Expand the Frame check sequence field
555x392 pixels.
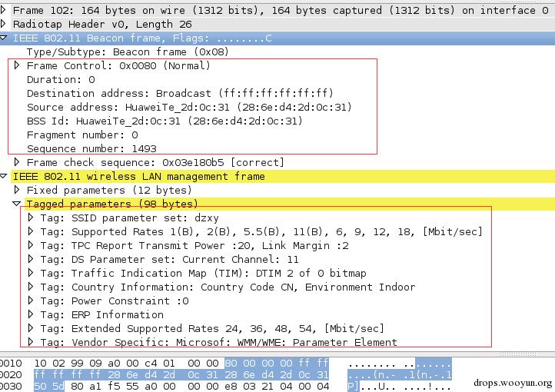[x=17, y=162]
